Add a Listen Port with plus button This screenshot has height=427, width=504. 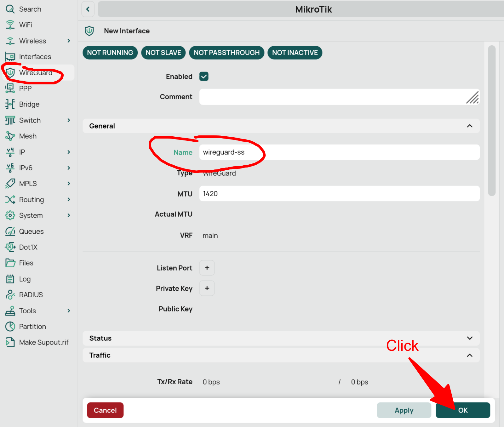coord(207,268)
